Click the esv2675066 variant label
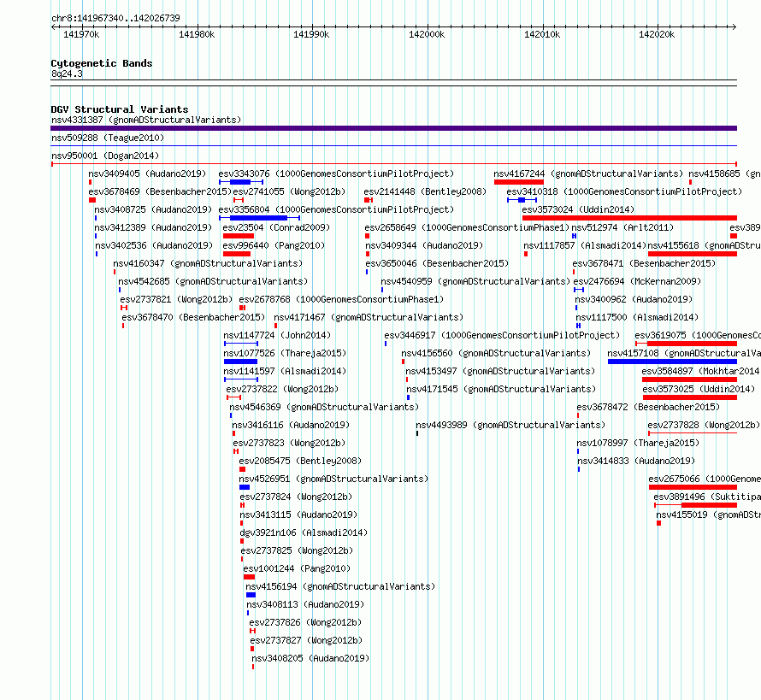 [x=705, y=479]
